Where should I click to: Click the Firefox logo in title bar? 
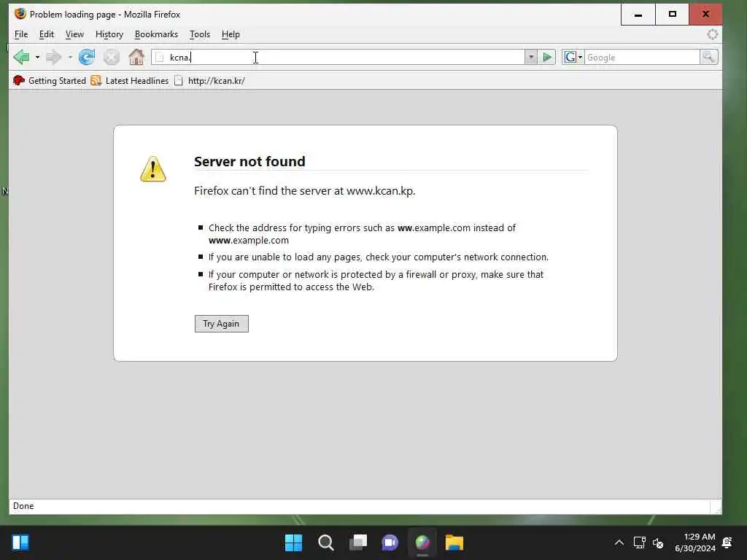coord(20,14)
